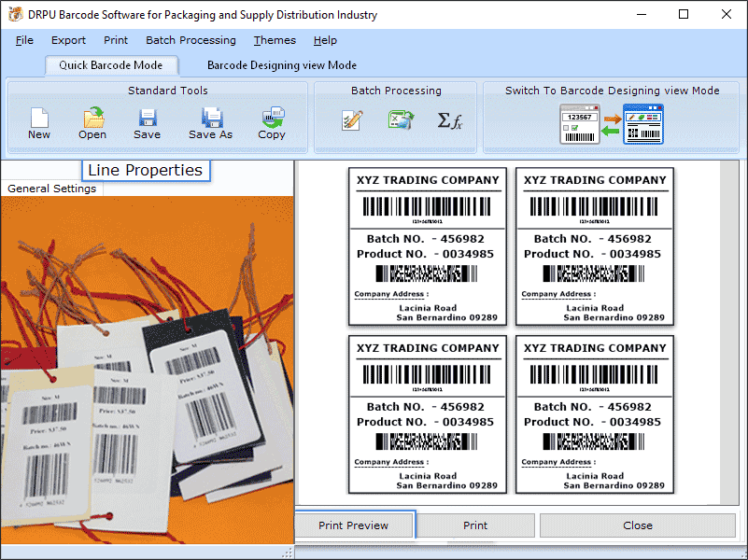Click the Print Preview button

354,525
